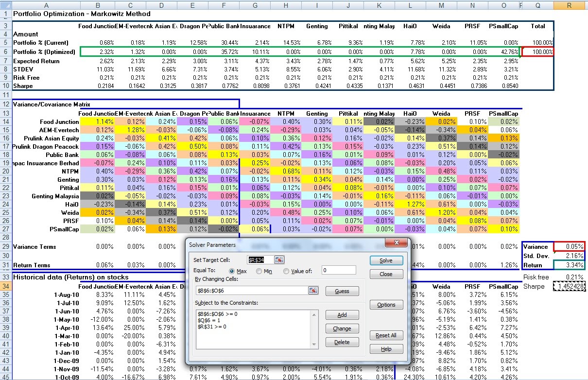This screenshot has width=588, height=380.
Task: Click the constraints list down scroll arrow
Action: tap(313, 344)
